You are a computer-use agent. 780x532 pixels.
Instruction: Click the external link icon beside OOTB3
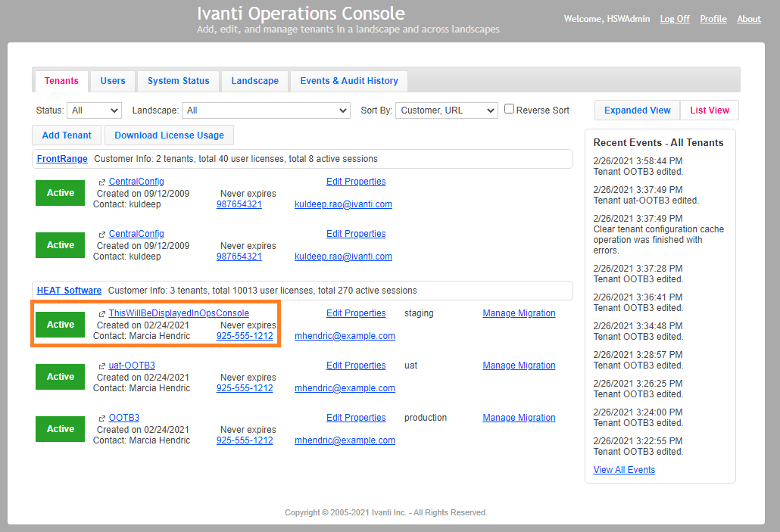[101, 417]
